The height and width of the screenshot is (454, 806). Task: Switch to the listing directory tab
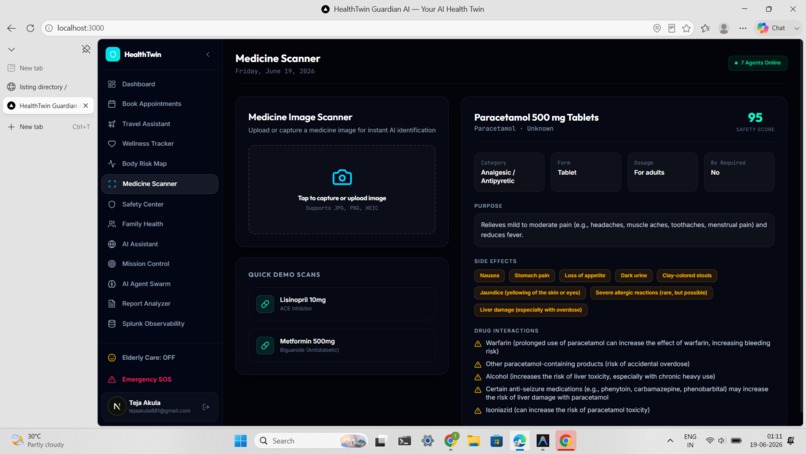pos(48,87)
